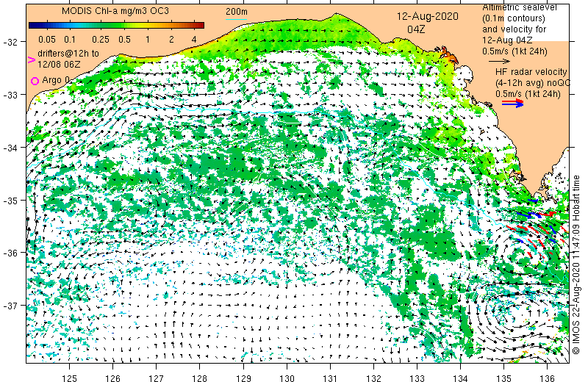The image size is (588, 382).
Task: Click the '12-Aug 04Z' legend line
Action: [x=507, y=40]
